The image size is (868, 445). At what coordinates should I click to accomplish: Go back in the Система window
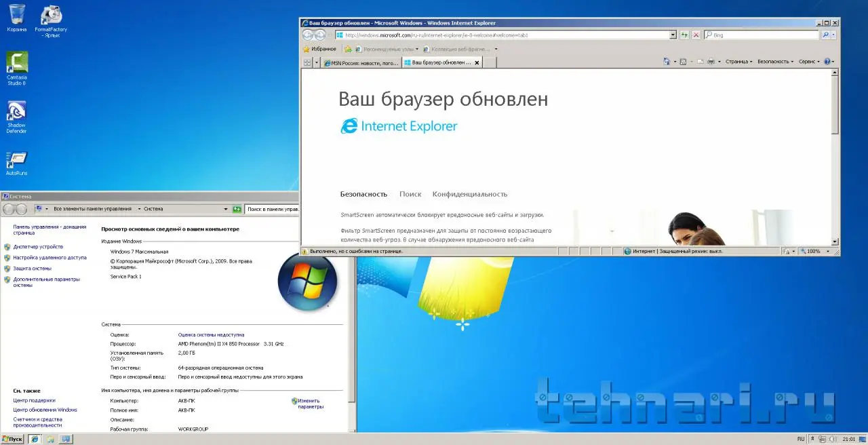tap(8, 209)
